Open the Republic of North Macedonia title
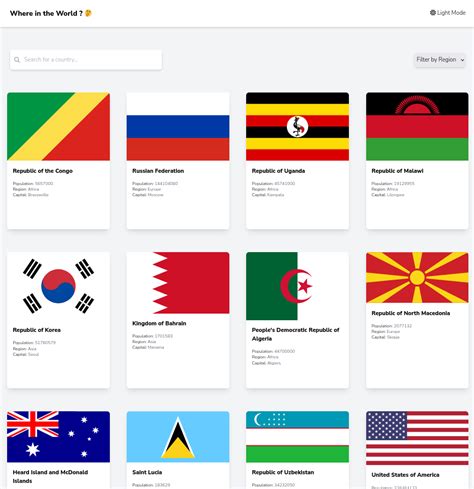This screenshot has height=489, width=474. (x=411, y=313)
